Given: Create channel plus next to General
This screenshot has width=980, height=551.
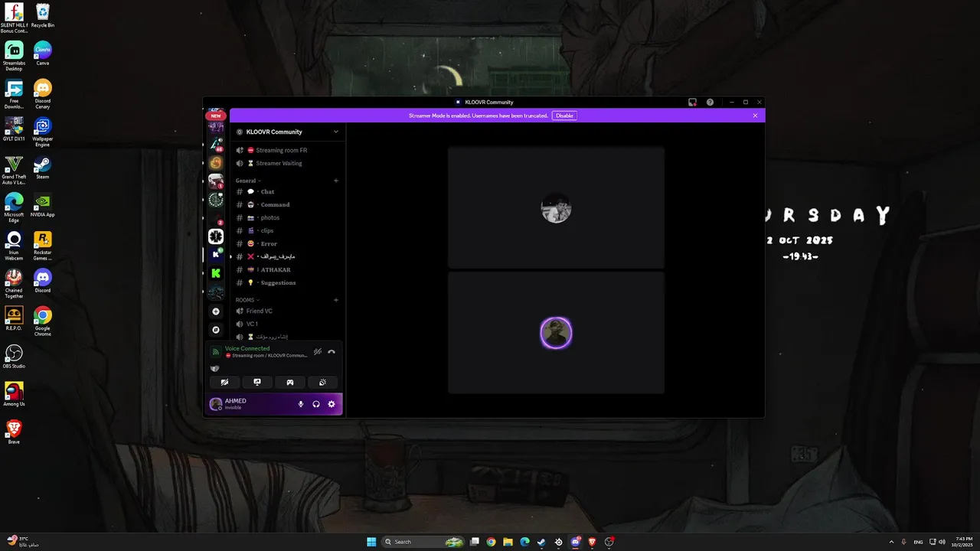Looking at the screenshot, I should 336,181.
